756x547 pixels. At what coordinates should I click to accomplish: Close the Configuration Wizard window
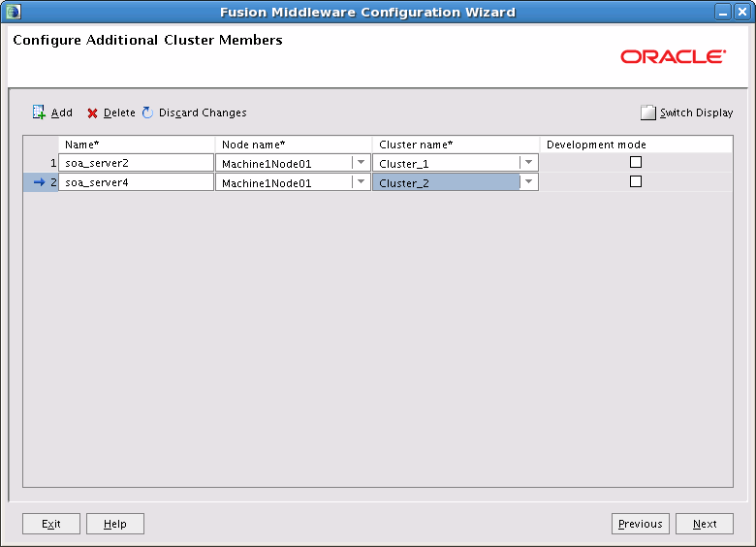click(x=741, y=12)
